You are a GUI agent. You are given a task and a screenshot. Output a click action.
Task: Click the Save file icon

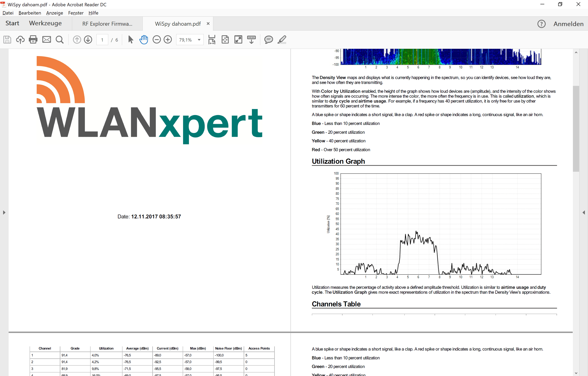pyautogui.click(x=7, y=40)
